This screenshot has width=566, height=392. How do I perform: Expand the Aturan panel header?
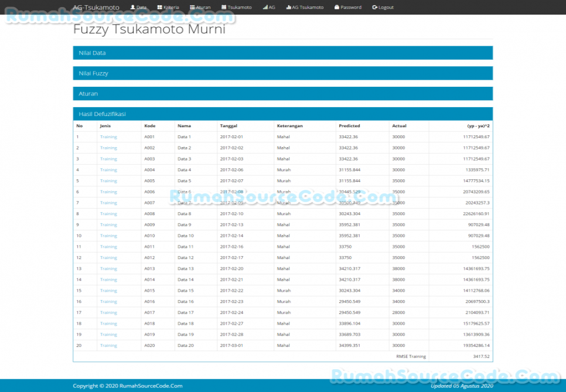282,94
